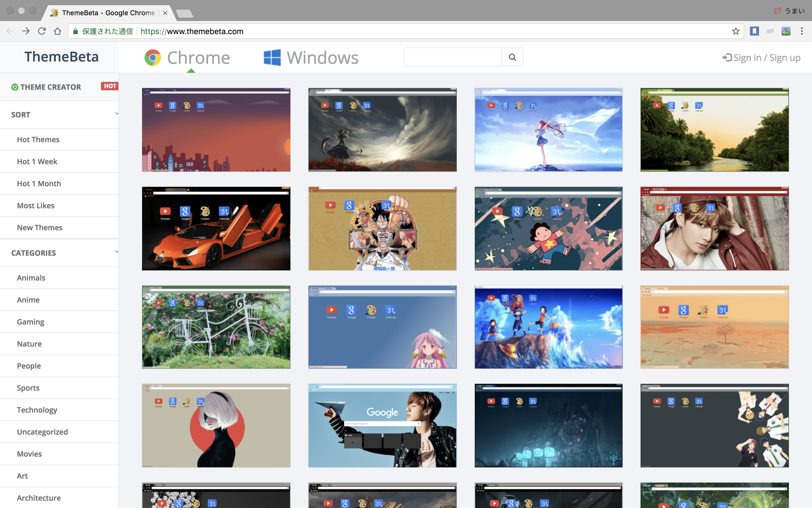Open the pink-haired girl blue theme

383,327
